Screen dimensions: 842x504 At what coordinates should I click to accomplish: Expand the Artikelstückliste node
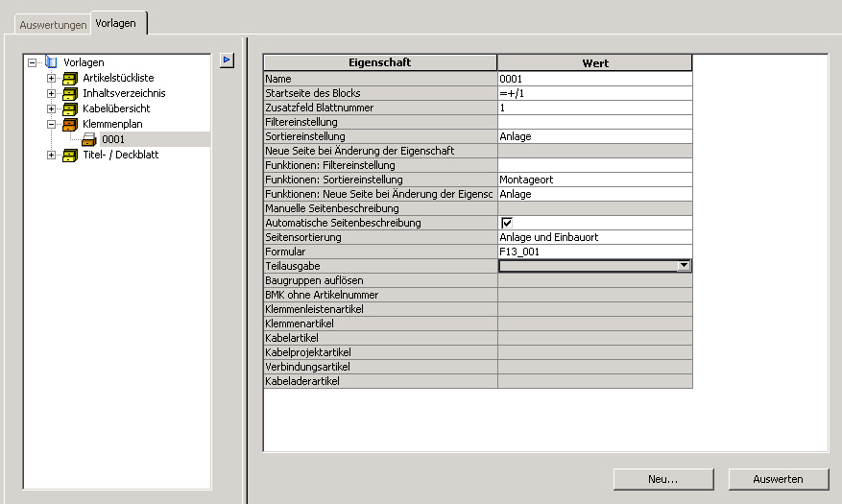(51, 79)
